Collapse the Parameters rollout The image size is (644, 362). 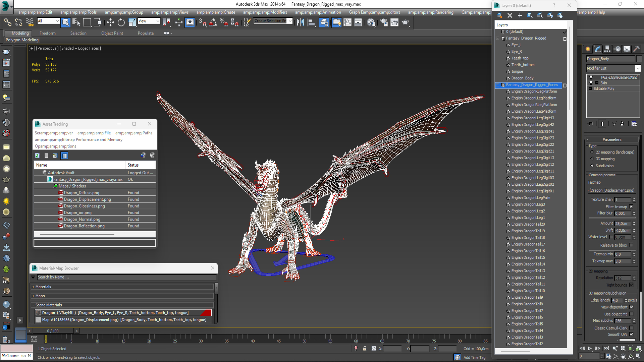point(612,139)
